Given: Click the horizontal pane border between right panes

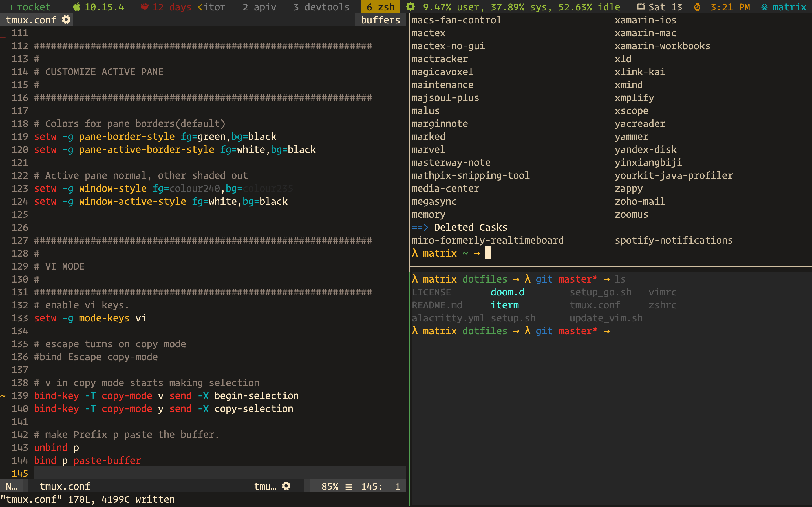Looking at the screenshot, I should point(610,266).
